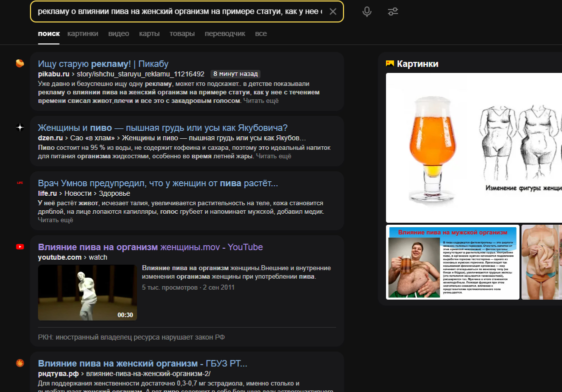Click the Pikabu favicon beside first result
The image size is (562, 392).
[x=20, y=63]
